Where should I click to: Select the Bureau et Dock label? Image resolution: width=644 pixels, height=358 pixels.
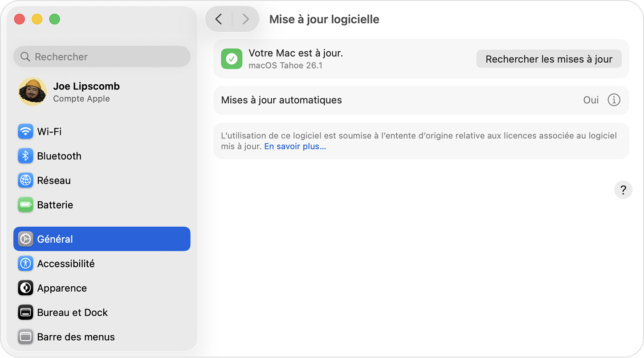[x=73, y=313]
